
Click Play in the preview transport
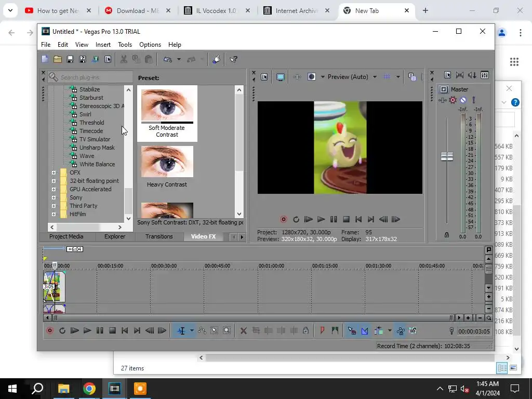point(321,220)
